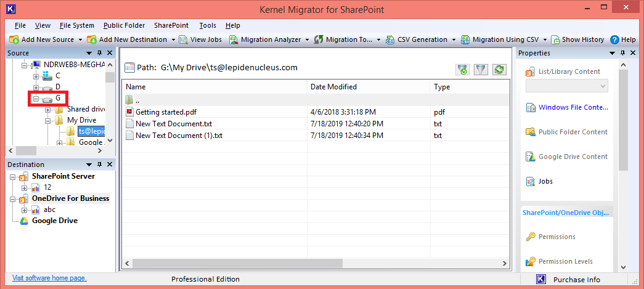The height and width of the screenshot is (289, 644).
Task: Open the Tools menu
Action: pos(208,25)
